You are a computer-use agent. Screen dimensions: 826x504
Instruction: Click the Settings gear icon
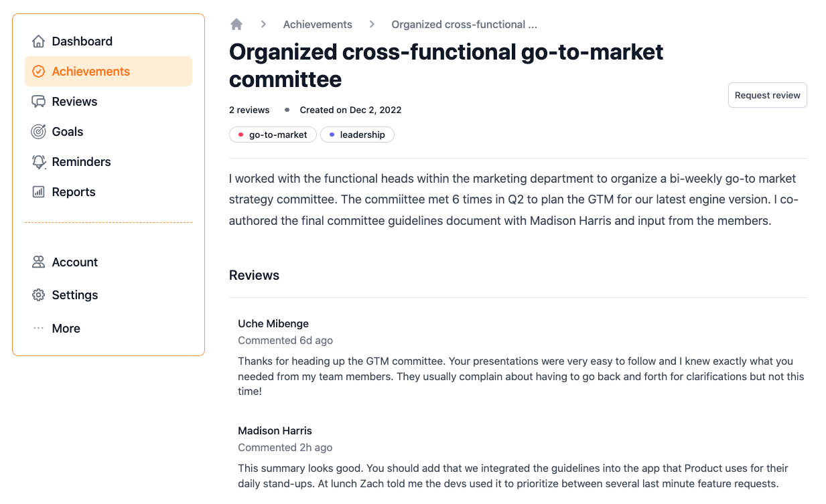39,295
